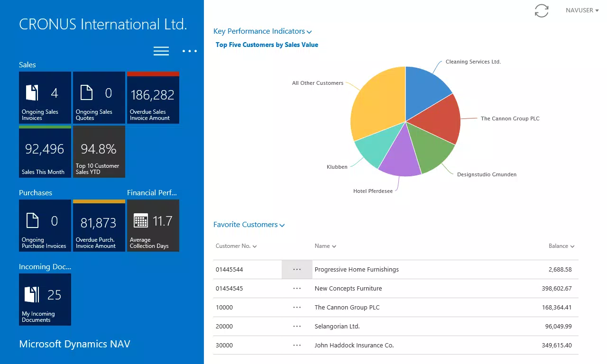Open the My Incoming Documents tile
Viewport: 607px width, 364px height.
pos(45,300)
